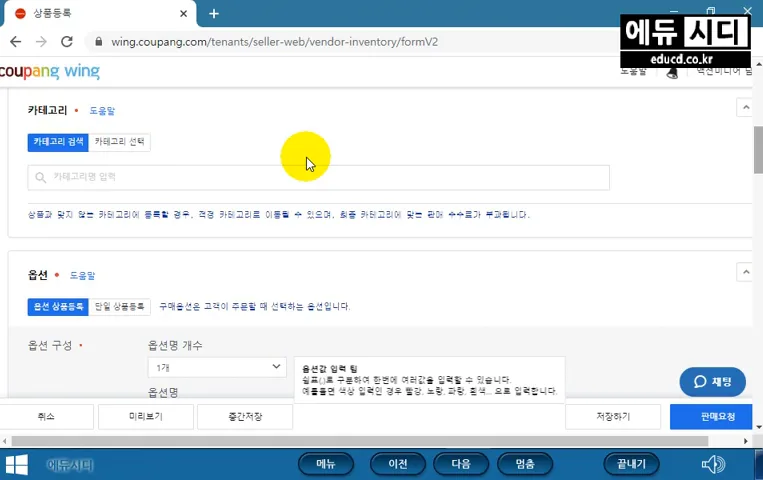Close the 상품등록 browser tab
763x480 pixels.
click(183, 14)
